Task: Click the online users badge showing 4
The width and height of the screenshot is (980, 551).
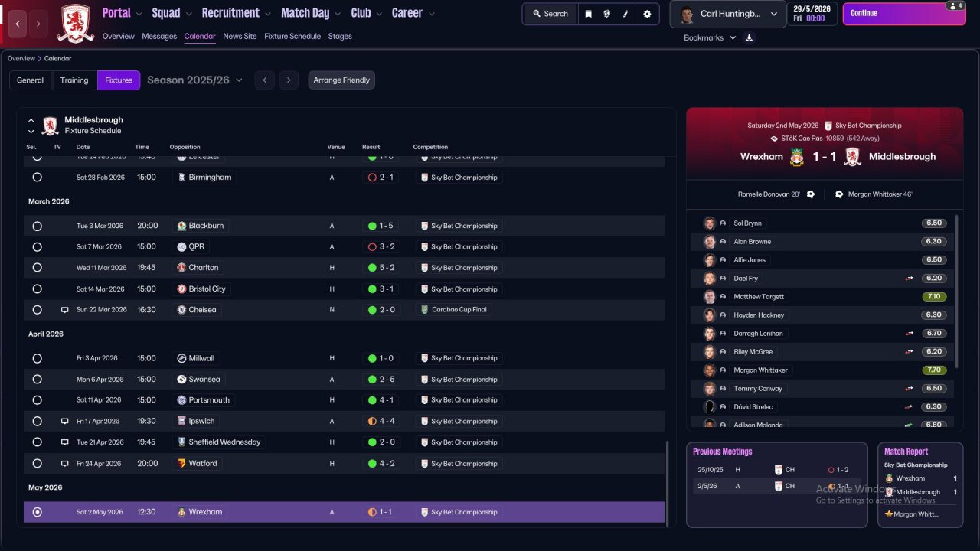Action: [955, 5]
